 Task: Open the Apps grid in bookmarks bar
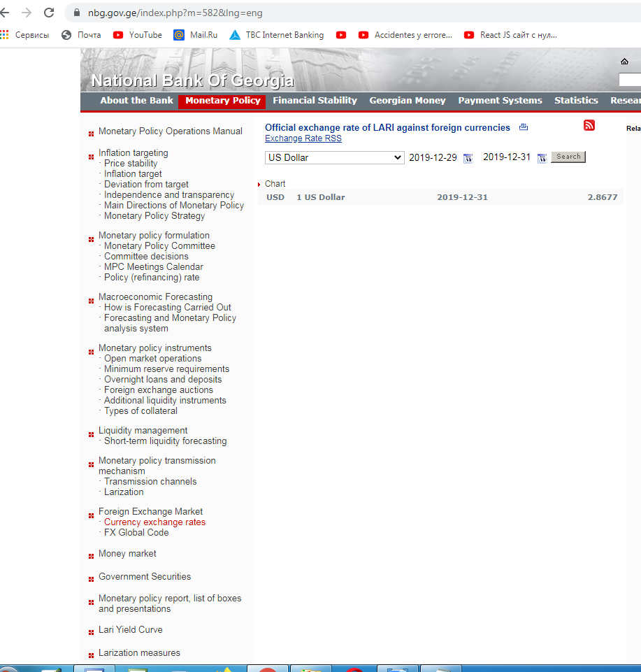pos(5,35)
